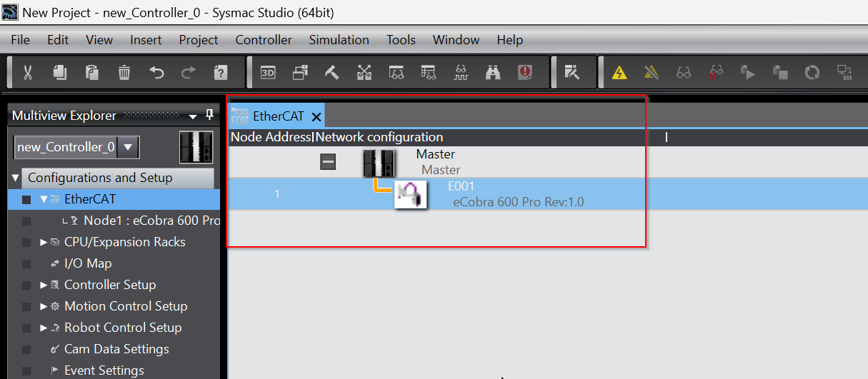This screenshot has height=379, width=868.
Task: Click the glasses with red X icon
Action: pyautogui.click(x=716, y=72)
